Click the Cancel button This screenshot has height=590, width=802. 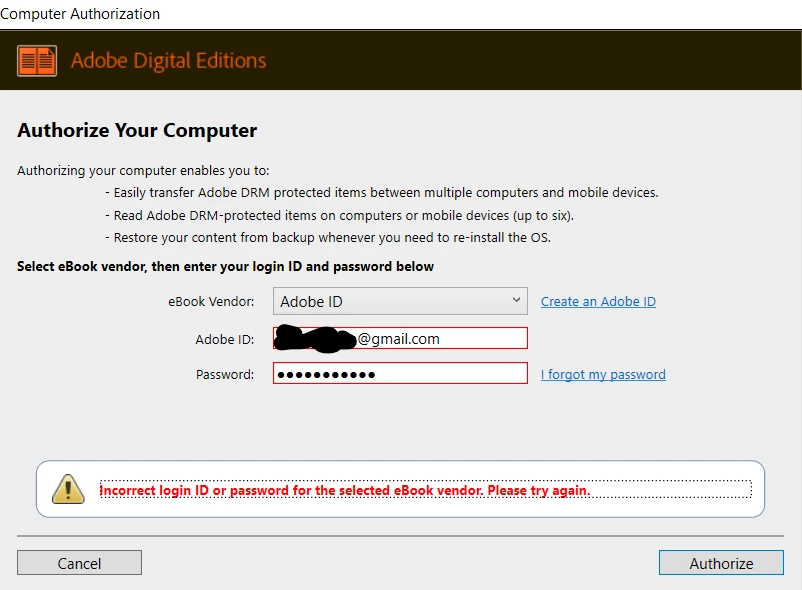pyautogui.click(x=79, y=562)
